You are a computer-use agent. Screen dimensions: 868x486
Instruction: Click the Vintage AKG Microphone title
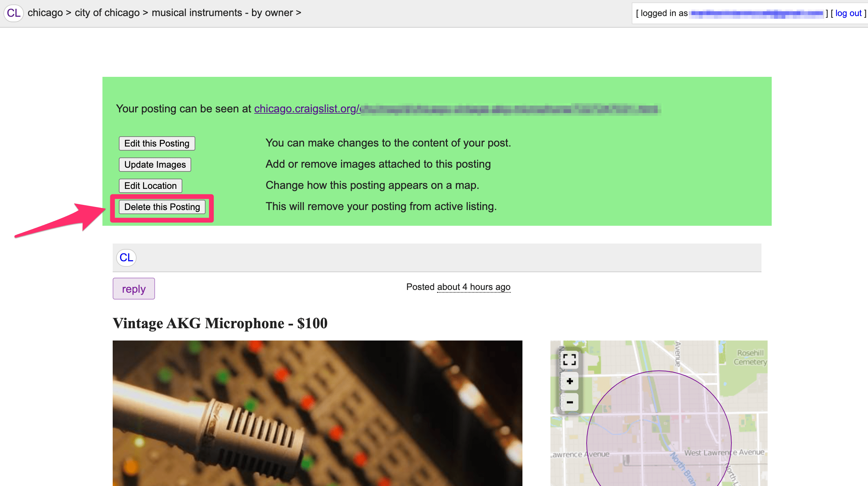click(220, 323)
